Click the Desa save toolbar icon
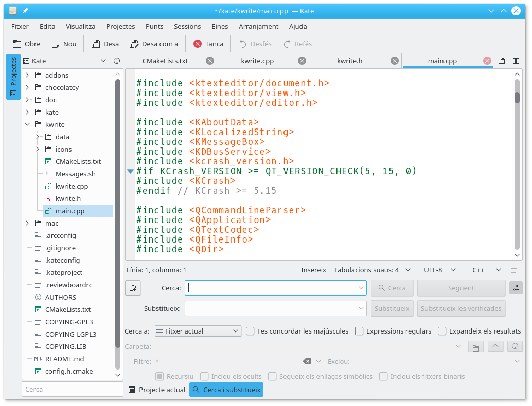This screenshot has width=532, height=406. point(96,44)
